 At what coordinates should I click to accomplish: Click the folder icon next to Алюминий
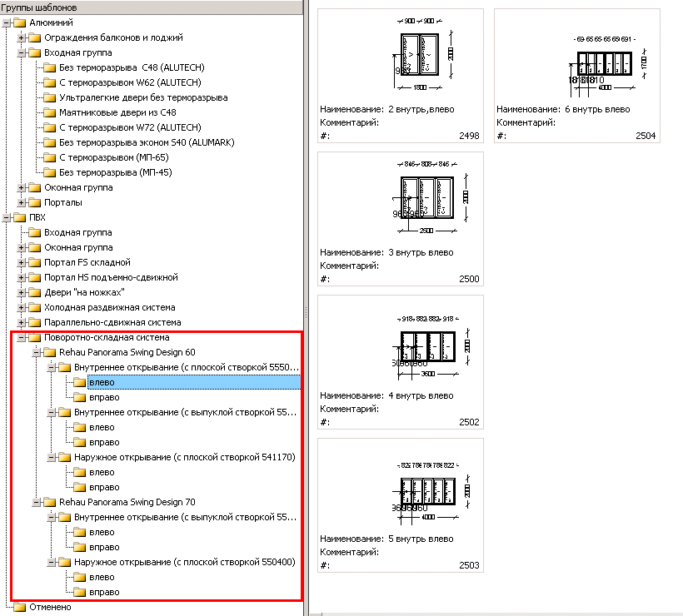click(20, 22)
